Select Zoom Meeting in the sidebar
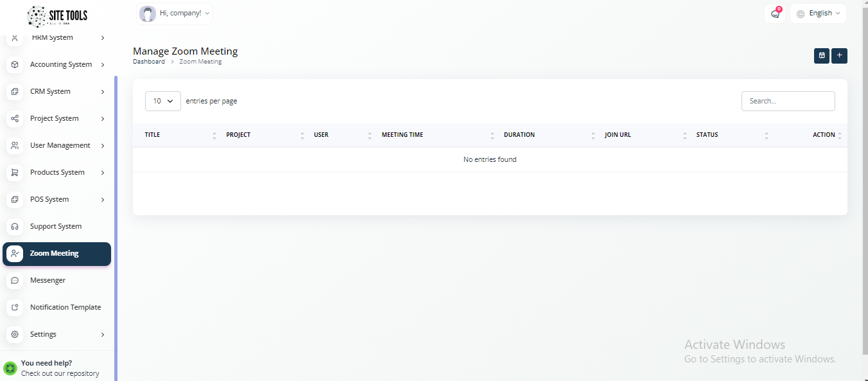 [x=56, y=254]
